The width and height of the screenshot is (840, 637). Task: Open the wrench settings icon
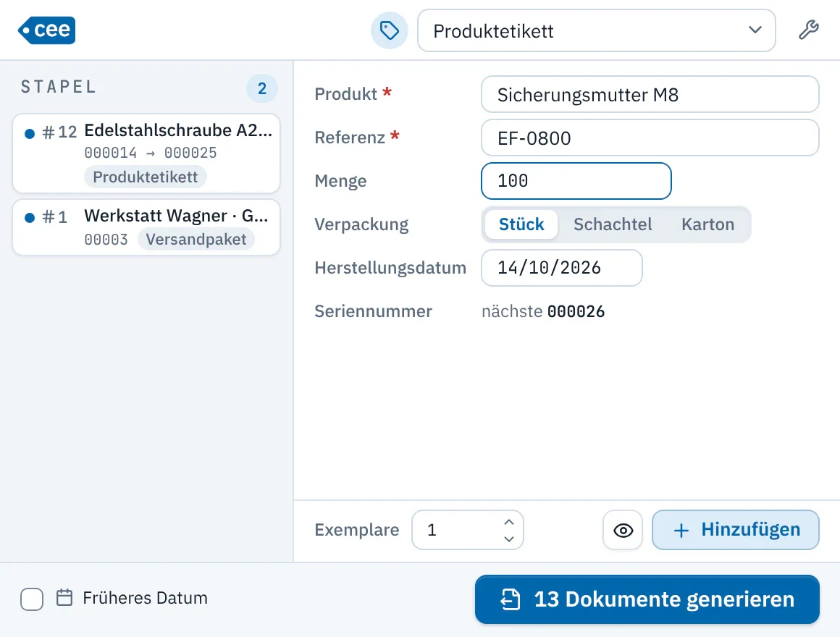808,30
